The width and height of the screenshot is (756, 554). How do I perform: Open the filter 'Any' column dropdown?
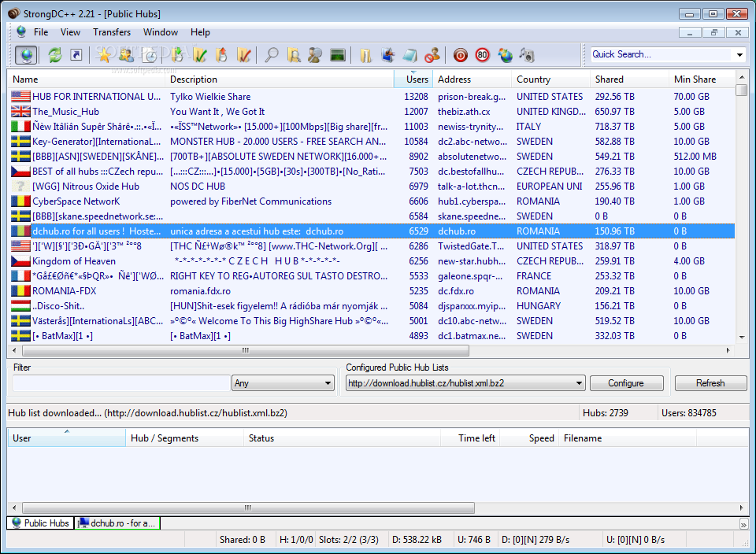pyautogui.click(x=283, y=383)
